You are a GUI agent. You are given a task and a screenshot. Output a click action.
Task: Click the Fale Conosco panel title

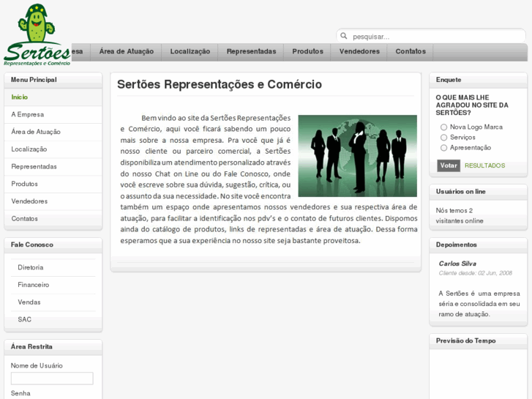click(32, 245)
